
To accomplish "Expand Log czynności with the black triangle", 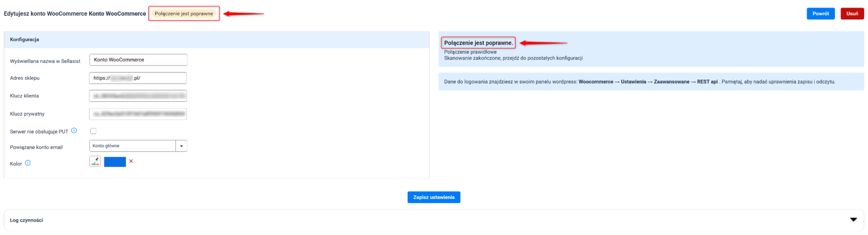I will (853, 220).
